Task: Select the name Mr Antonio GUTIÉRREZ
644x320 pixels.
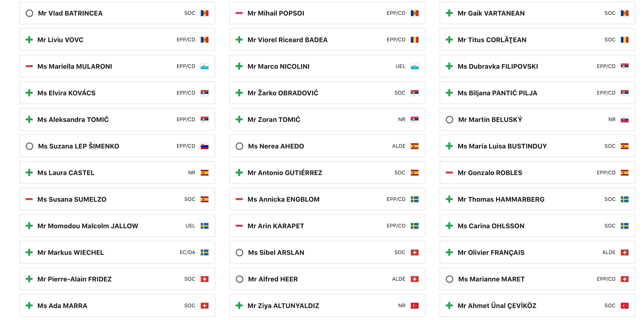Action: [285, 173]
